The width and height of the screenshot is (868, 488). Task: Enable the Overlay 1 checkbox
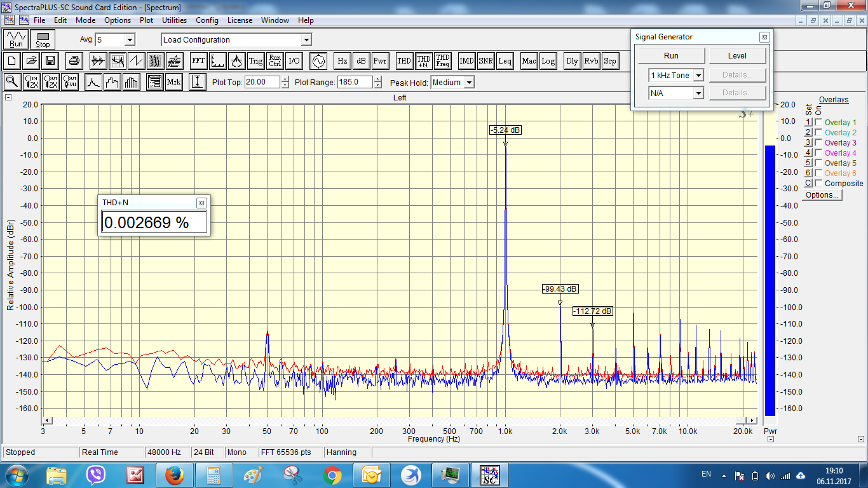(818, 123)
